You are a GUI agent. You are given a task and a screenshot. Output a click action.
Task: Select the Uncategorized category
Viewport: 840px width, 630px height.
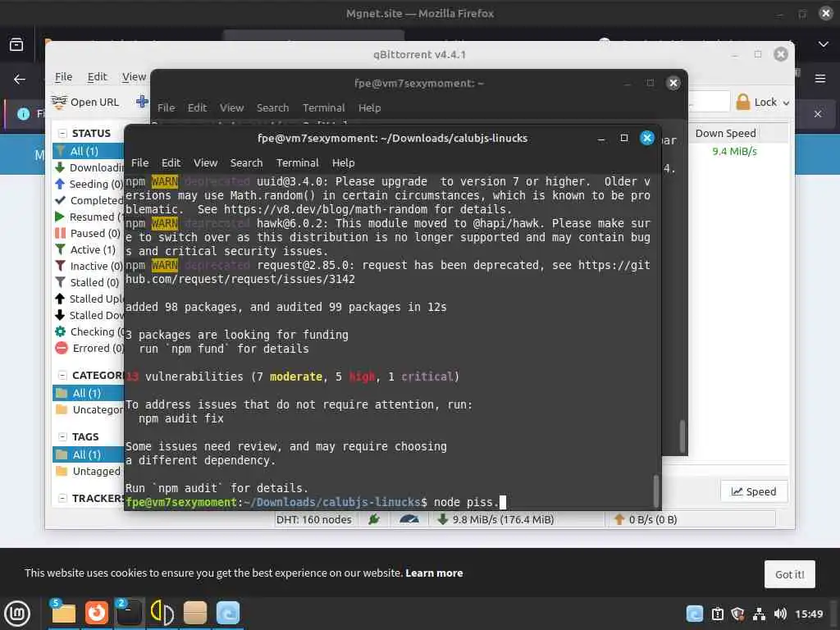(x=89, y=410)
